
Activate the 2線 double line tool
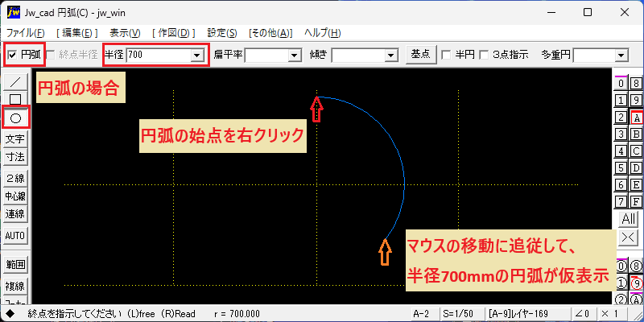(x=15, y=178)
